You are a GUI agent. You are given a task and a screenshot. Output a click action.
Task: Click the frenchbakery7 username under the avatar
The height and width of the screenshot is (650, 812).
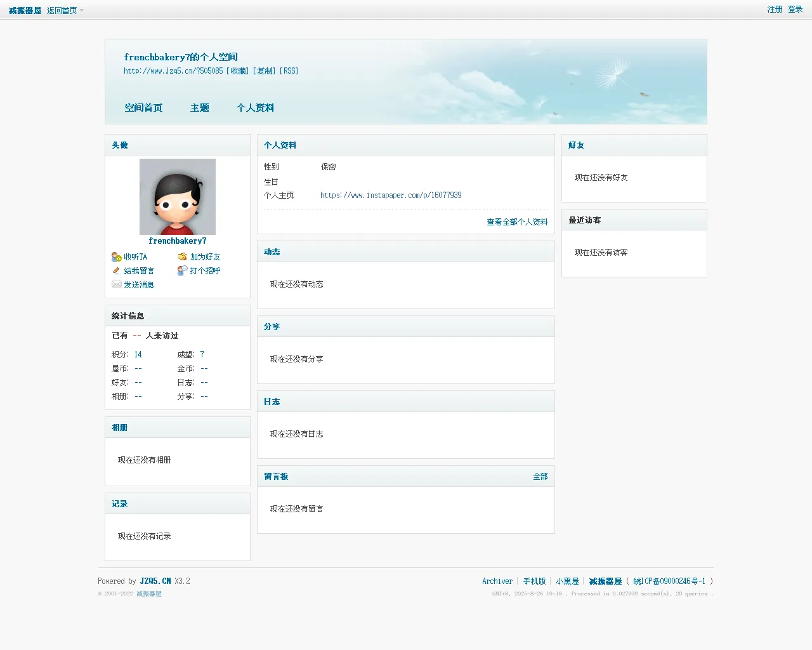[x=178, y=241]
